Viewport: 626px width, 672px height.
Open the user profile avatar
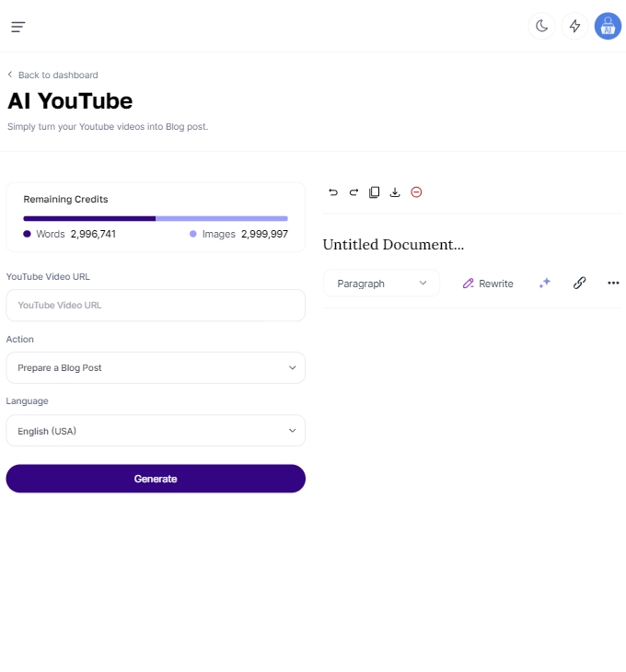point(608,26)
